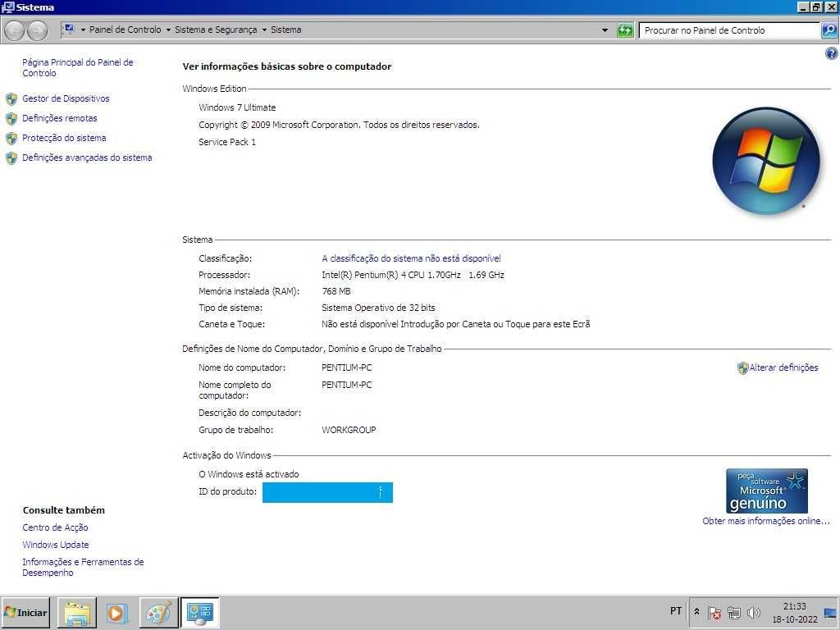Expand dropdown arrow before Painel de Controlo
840x630 pixels.
(x=83, y=30)
